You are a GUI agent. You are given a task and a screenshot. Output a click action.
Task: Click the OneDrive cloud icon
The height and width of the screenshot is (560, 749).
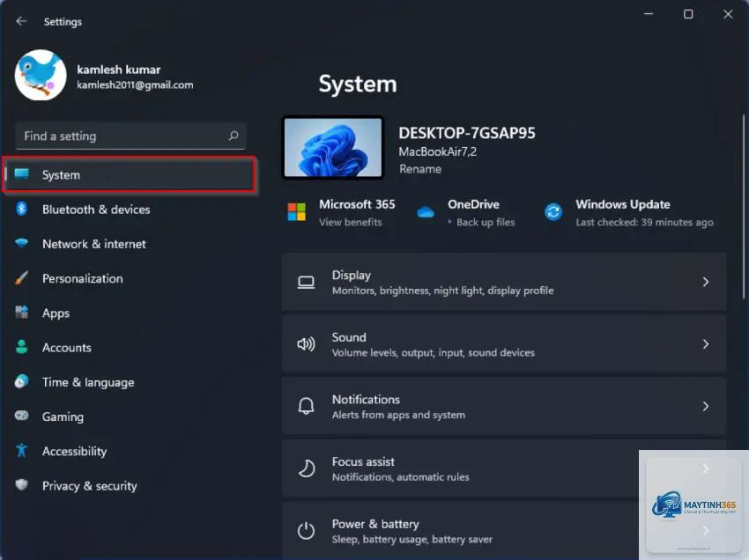click(x=425, y=212)
